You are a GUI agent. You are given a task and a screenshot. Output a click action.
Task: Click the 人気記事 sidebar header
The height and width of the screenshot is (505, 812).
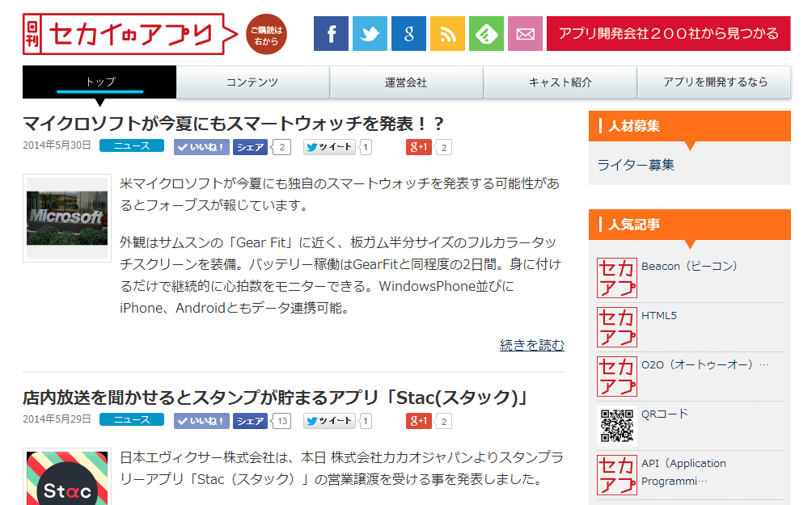[690, 225]
